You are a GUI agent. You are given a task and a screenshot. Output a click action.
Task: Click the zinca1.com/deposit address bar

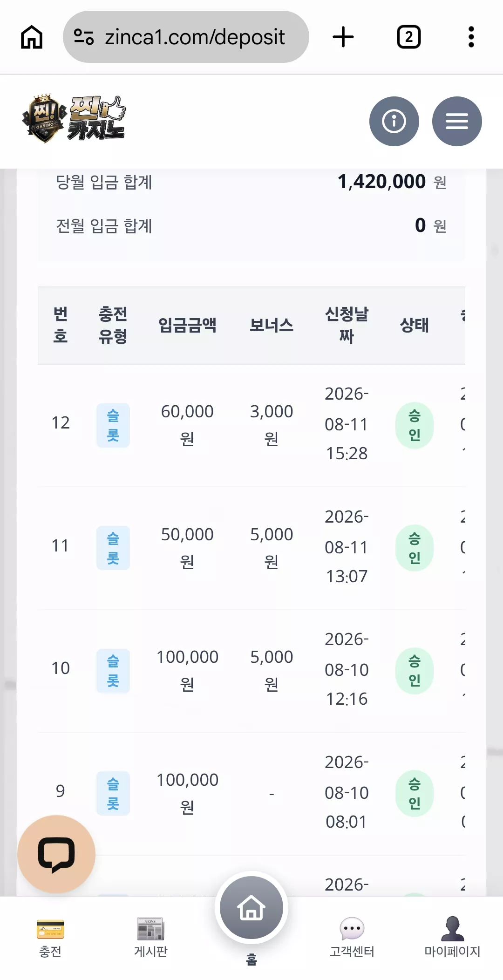coord(186,37)
